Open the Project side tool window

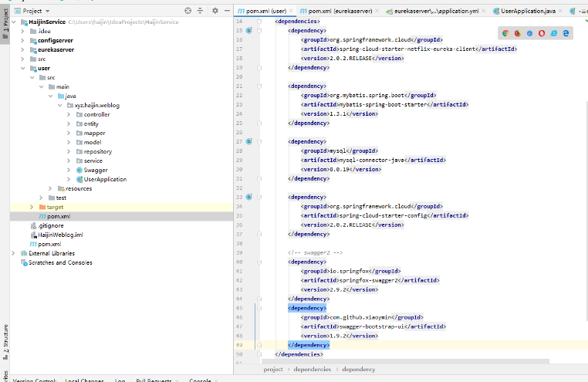(x=5, y=25)
